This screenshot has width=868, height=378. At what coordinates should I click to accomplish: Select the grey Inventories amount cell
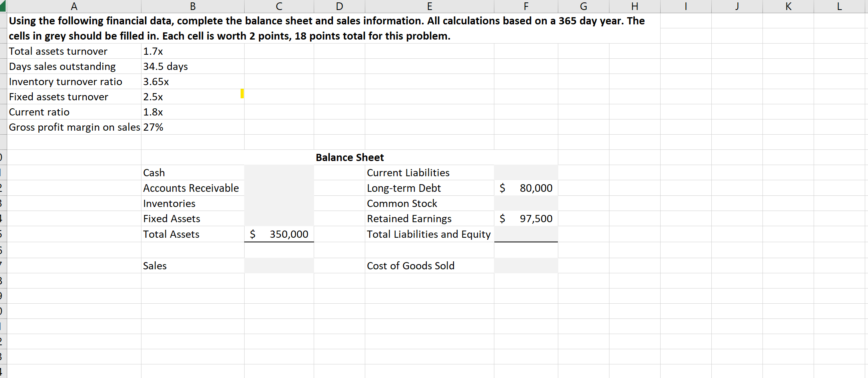[x=279, y=203]
